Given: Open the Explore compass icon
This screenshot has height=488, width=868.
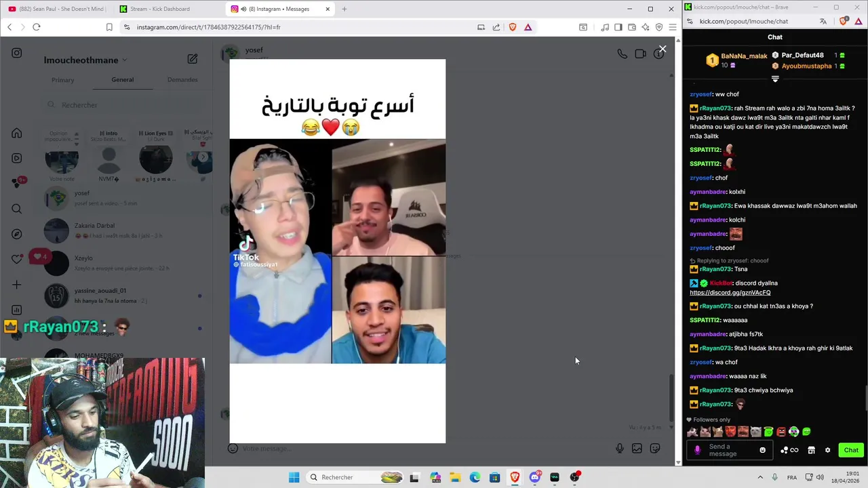Looking at the screenshot, I should (x=17, y=234).
